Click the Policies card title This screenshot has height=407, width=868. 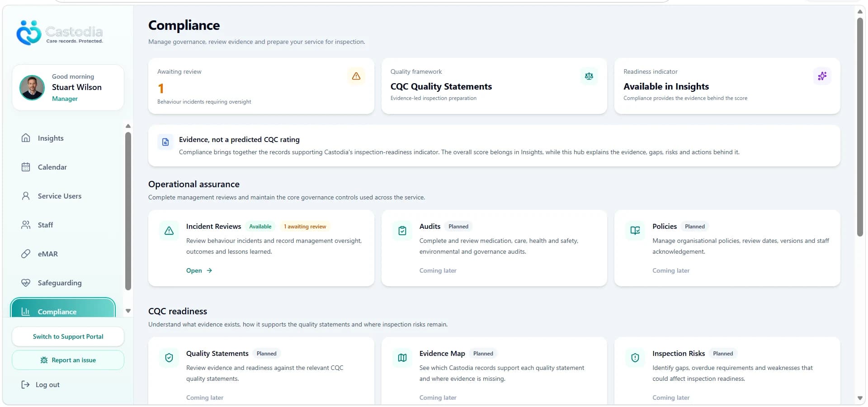(x=665, y=226)
